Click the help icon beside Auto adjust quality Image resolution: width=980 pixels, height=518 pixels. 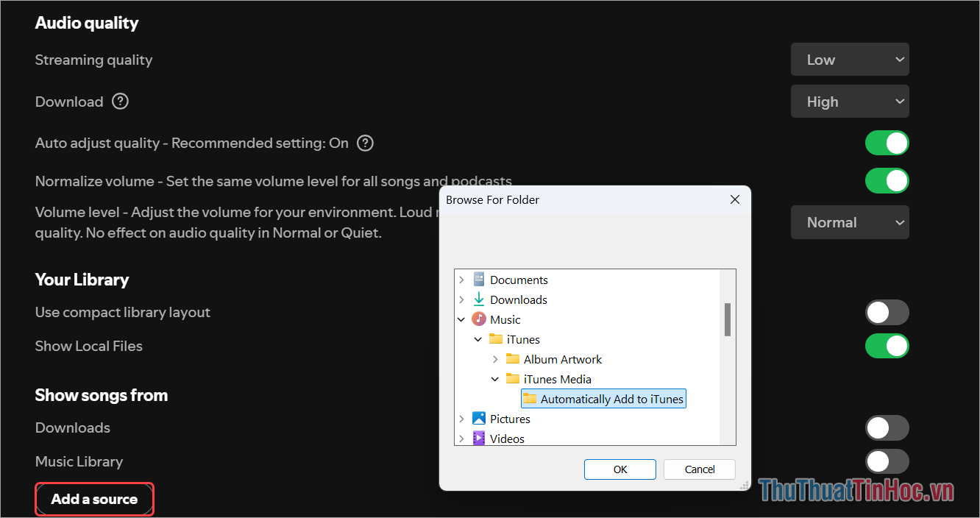pos(365,143)
